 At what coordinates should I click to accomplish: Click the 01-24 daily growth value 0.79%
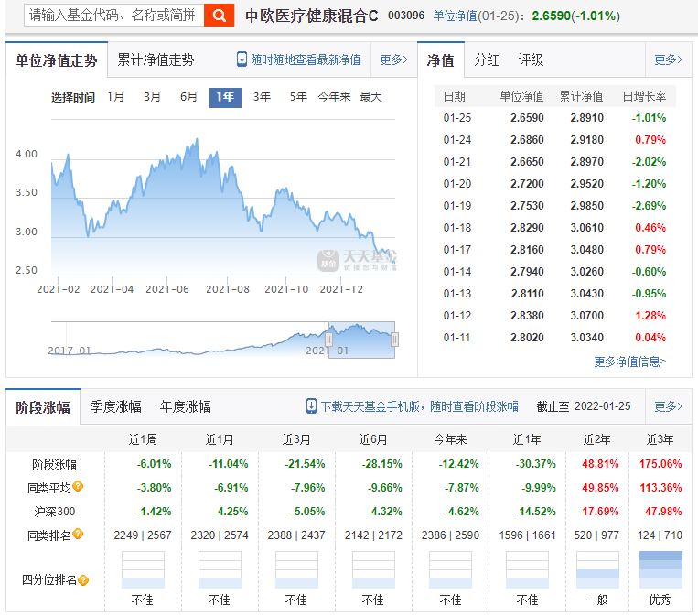tap(650, 140)
